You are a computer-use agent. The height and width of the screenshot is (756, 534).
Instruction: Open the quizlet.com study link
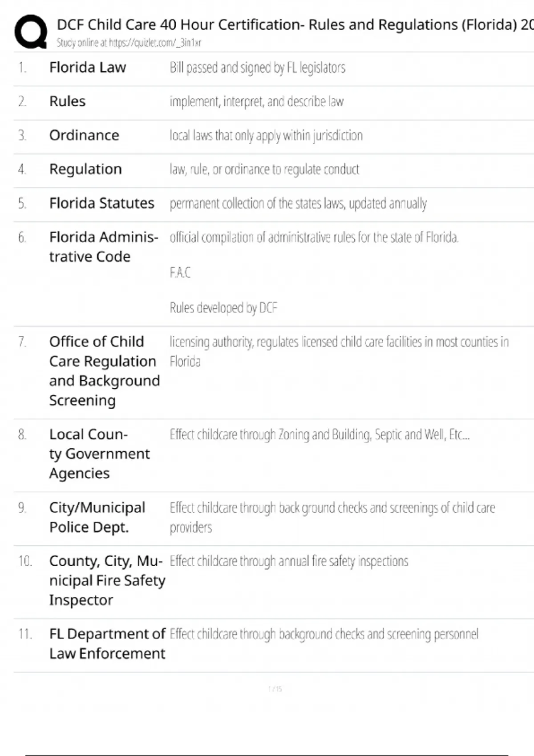(x=129, y=43)
